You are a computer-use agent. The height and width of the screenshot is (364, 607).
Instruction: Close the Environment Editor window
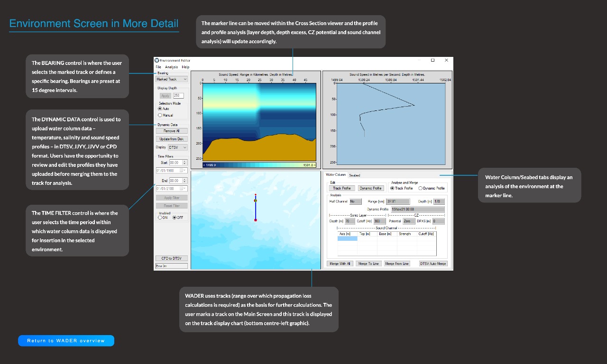coord(446,60)
